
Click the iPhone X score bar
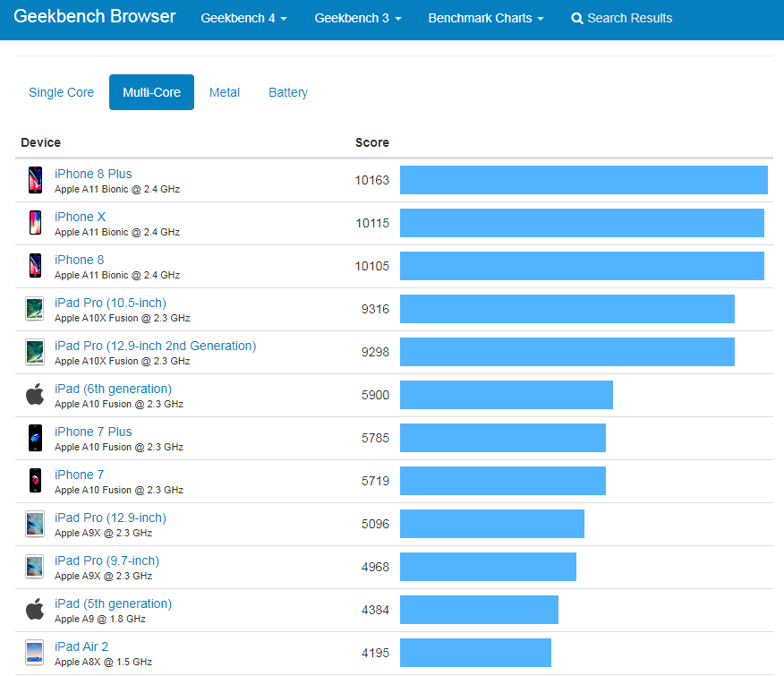tap(582, 223)
